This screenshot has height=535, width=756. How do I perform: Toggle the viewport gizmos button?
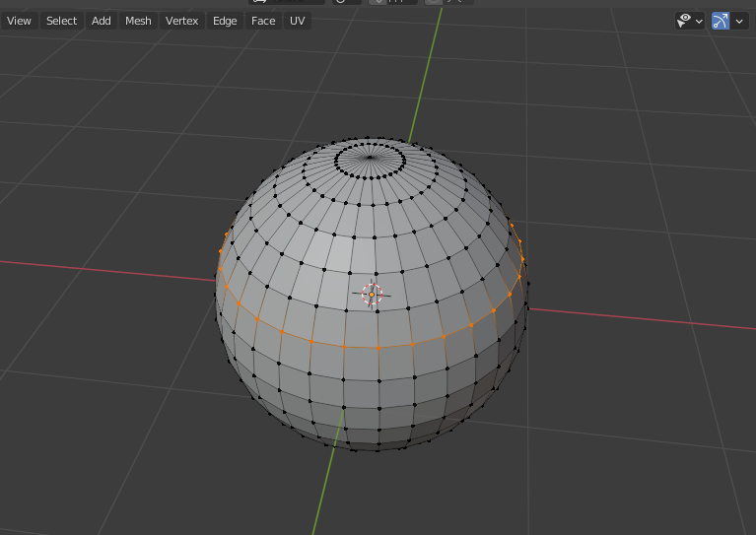(721, 22)
